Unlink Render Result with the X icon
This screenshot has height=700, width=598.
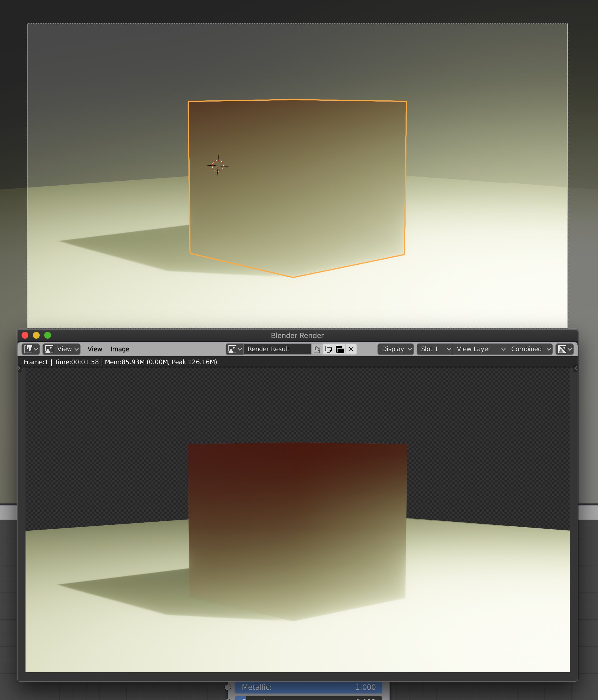[351, 349]
